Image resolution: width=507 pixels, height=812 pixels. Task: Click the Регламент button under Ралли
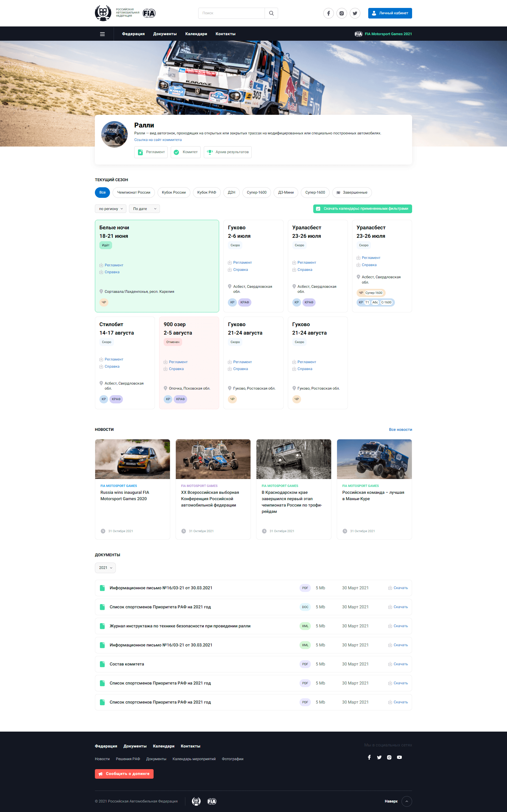click(x=151, y=152)
